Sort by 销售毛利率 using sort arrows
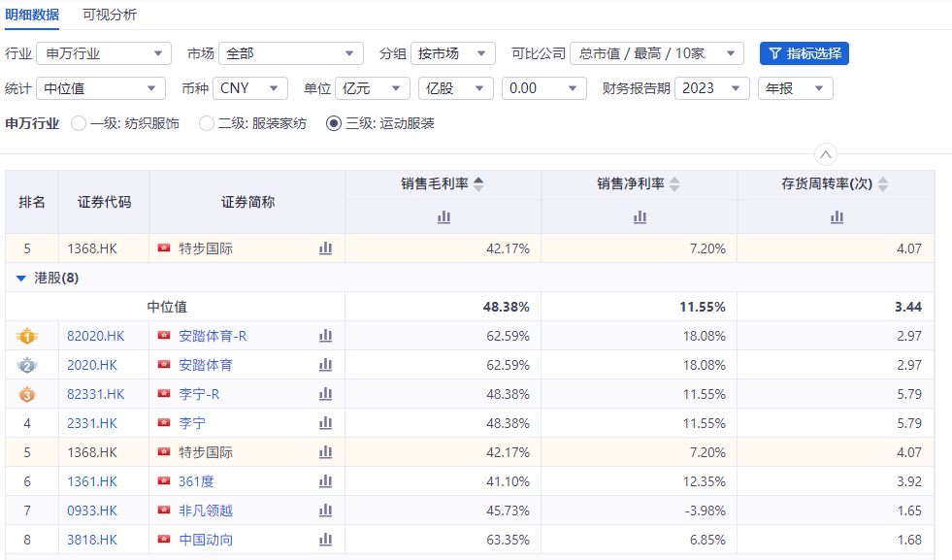 pyautogui.click(x=478, y=184)
